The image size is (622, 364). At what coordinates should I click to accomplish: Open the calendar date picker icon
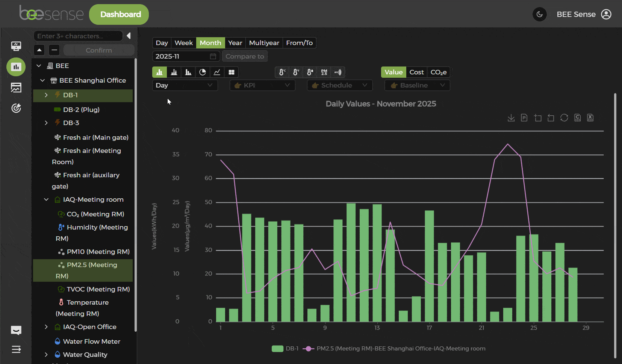coord(213,56)
